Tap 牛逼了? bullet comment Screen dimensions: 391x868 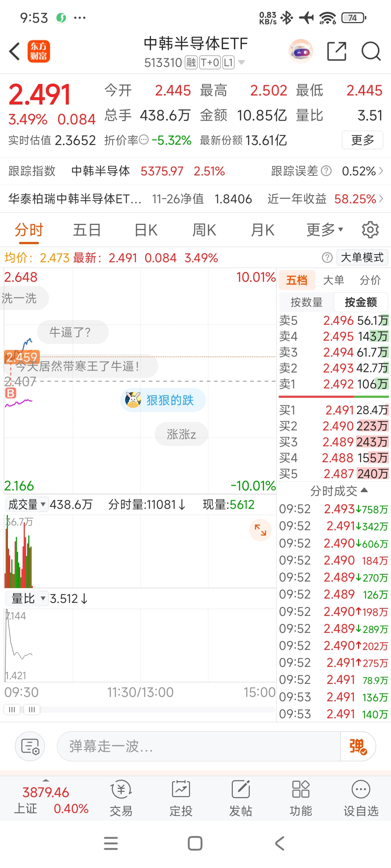click(x=73, y=332)
